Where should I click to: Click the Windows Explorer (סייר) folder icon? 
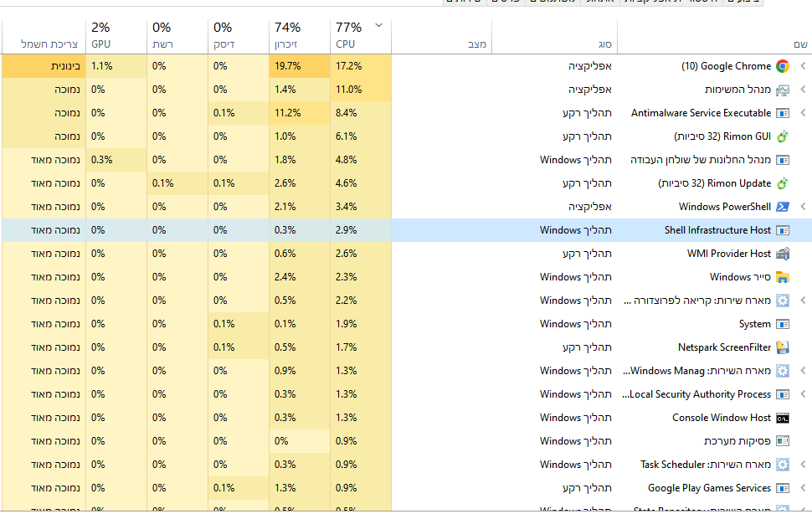point(783,277)
